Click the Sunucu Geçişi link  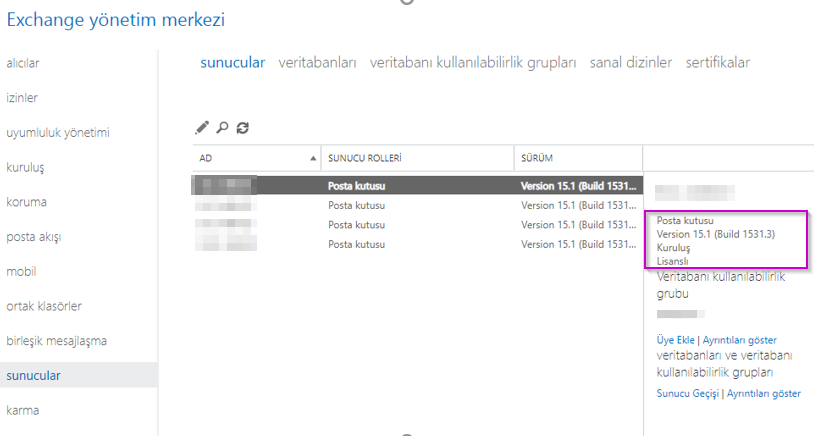688,393
